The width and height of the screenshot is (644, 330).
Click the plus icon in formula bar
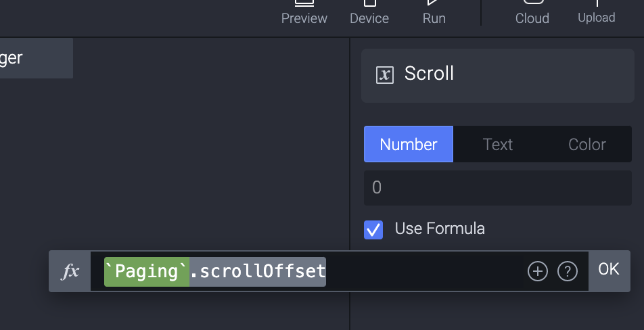click(538, 272)
